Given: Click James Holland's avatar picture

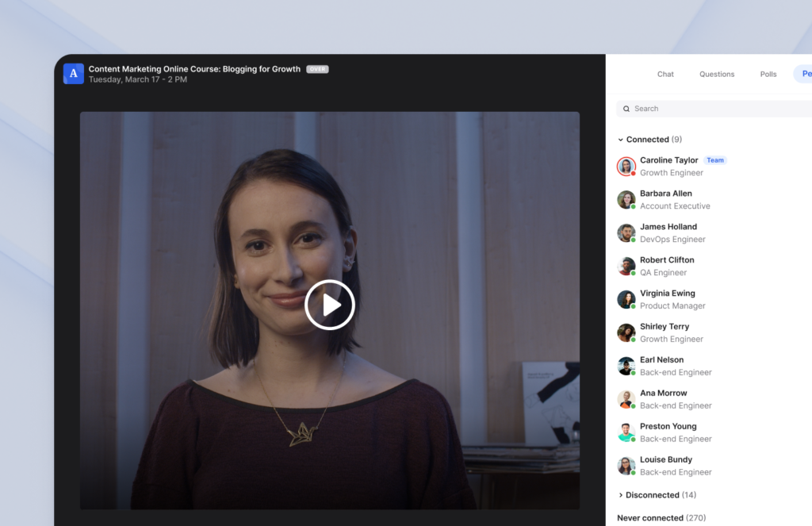Looking at the screenshot, I should coord(626,232).
